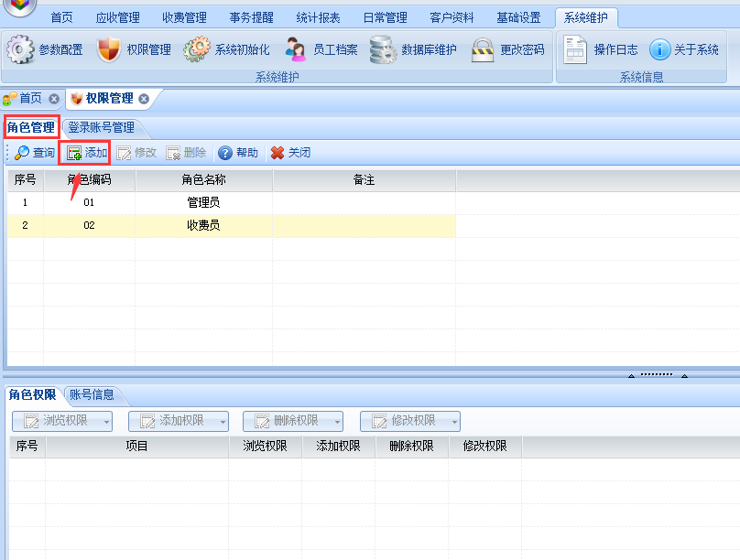The image size is (740, 560).
Task: Click 浏览权限 column header in permissions table
Action: pos(266,446)
